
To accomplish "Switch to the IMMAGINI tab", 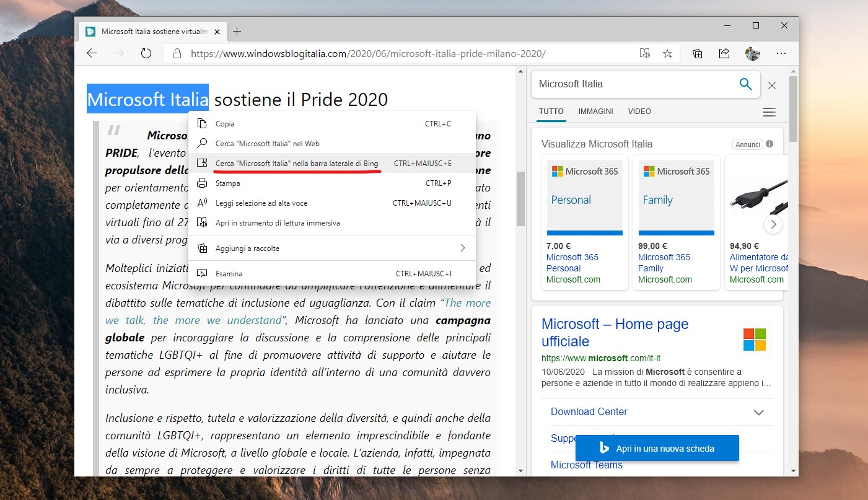I will click(x=595, y=112).
